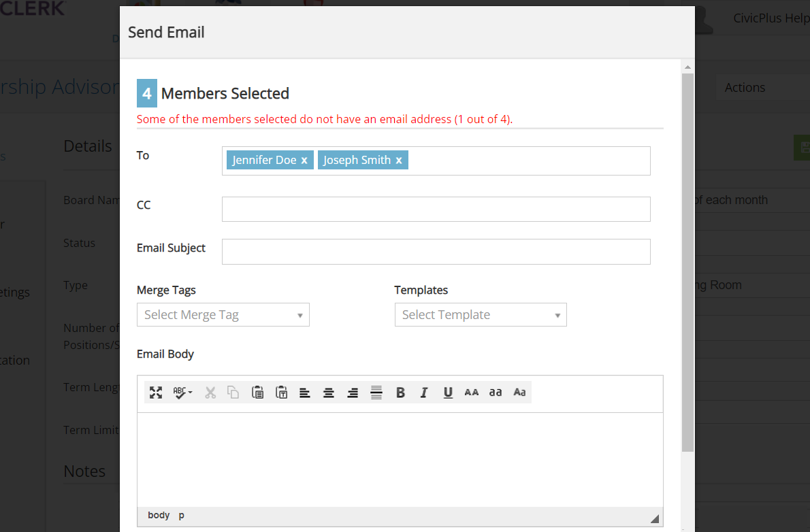This screenshot has width=810, height=532.
Task: Click the editor resize handle corner
Action: pyautogui.click(x=655, y=518)
